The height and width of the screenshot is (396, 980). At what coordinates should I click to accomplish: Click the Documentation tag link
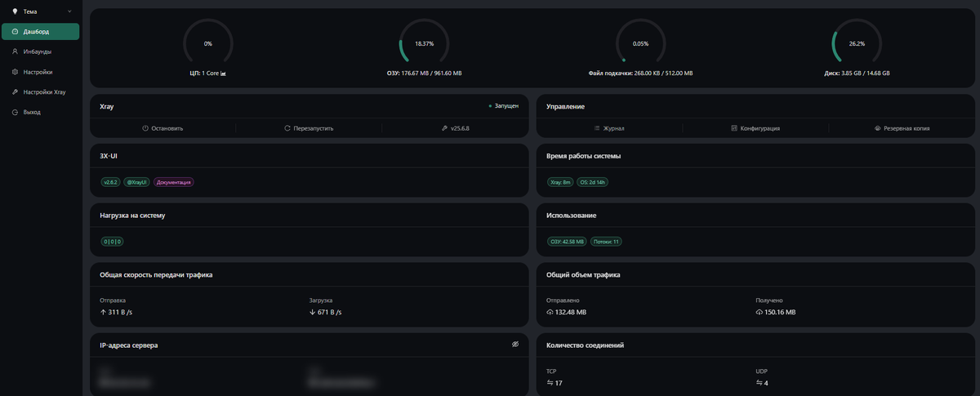tap(173, 182)
